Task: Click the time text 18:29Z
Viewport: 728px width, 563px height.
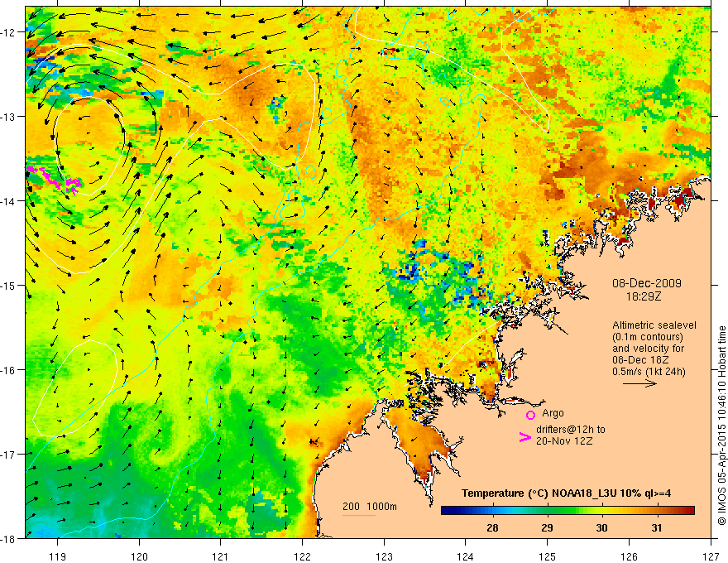Action: point(643,296)
